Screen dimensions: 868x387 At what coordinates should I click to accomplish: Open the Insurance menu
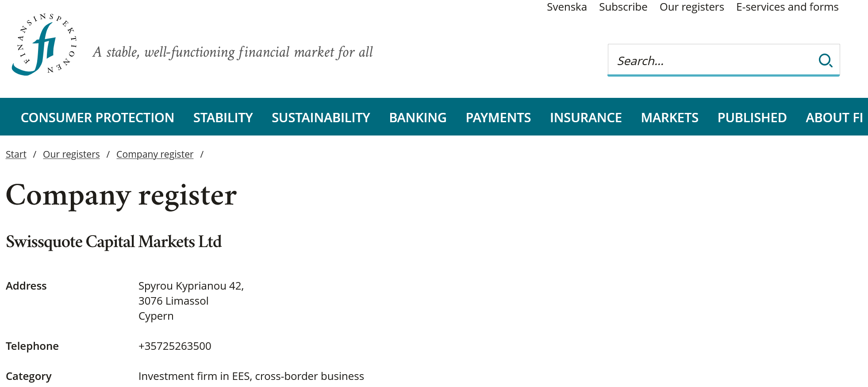point(586,117)
